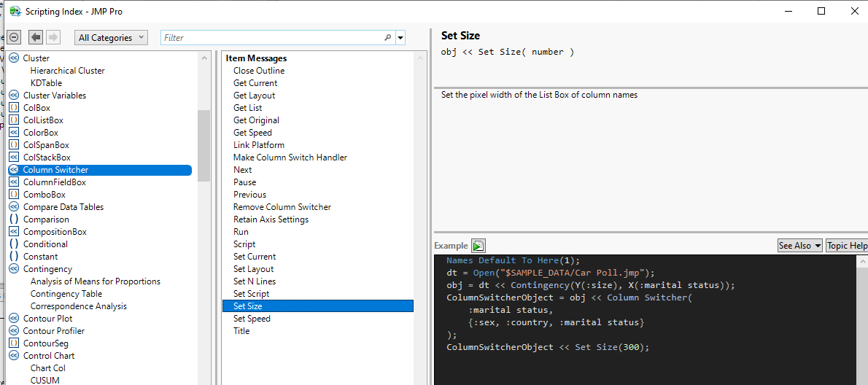The height and width of the screenshot is (385, 868).
Task: Click the back arrow navigation icon
Action: click(36, 37)
